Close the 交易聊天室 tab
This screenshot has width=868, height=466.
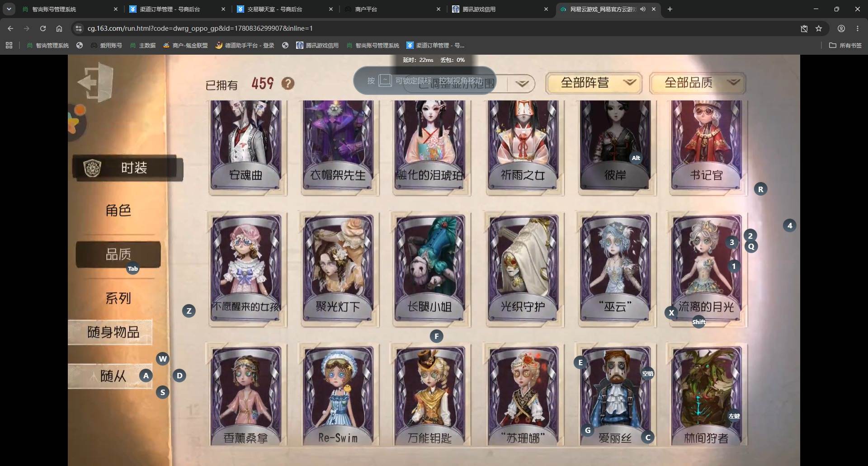[x=331, y=9]
